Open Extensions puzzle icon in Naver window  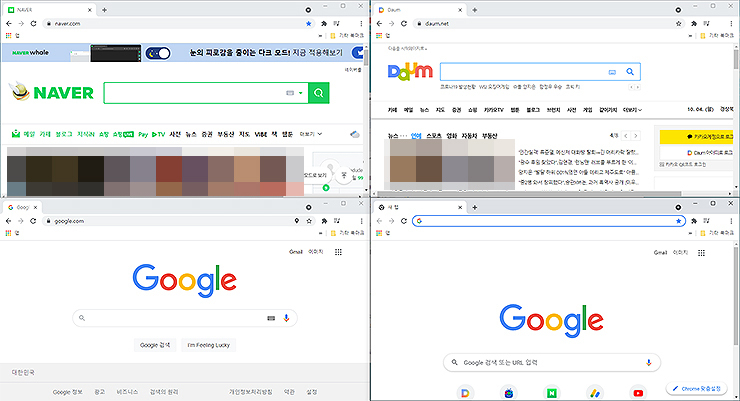click(x=324, y=23)
